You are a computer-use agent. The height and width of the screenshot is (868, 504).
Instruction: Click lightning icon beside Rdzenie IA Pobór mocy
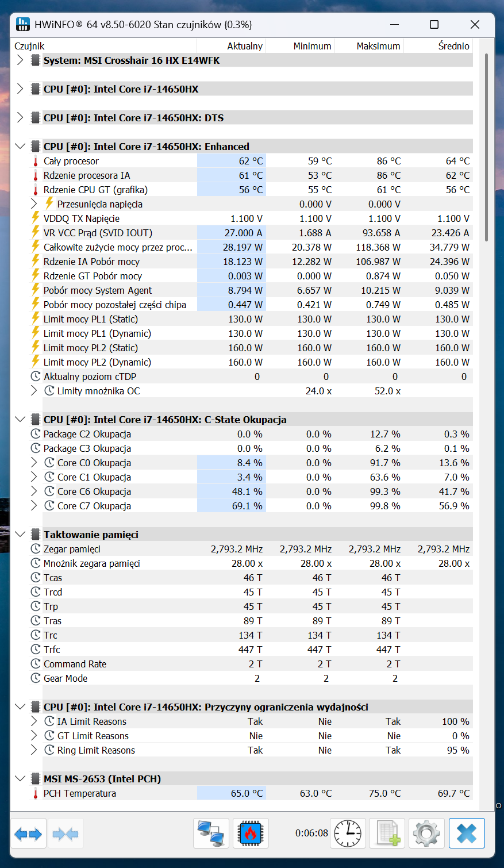[x=36, y=262]
